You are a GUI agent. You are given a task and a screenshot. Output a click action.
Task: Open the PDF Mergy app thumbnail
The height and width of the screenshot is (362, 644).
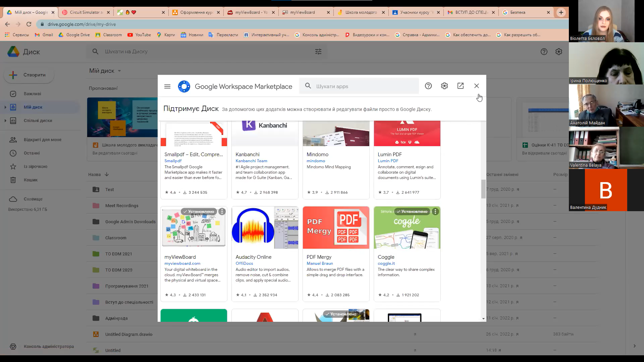click(x=336, y=228)
